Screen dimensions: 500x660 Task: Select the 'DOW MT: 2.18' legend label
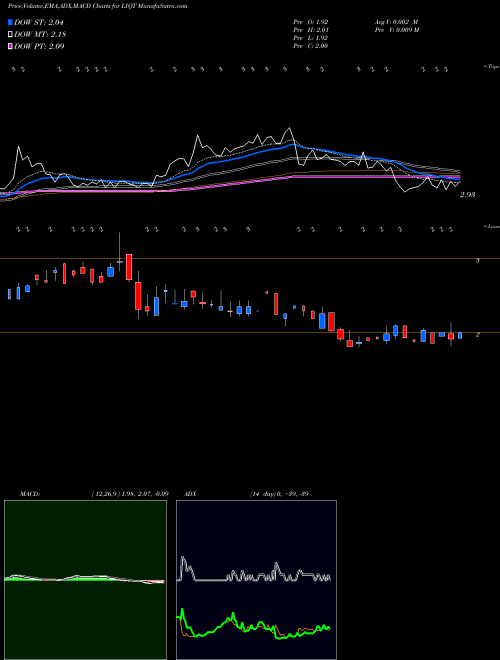40,34
